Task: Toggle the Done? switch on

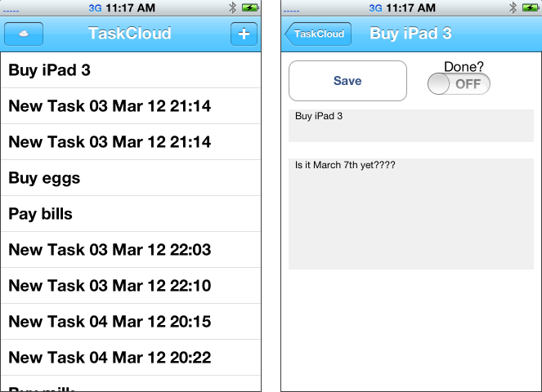Action: [x=459, y=83]
